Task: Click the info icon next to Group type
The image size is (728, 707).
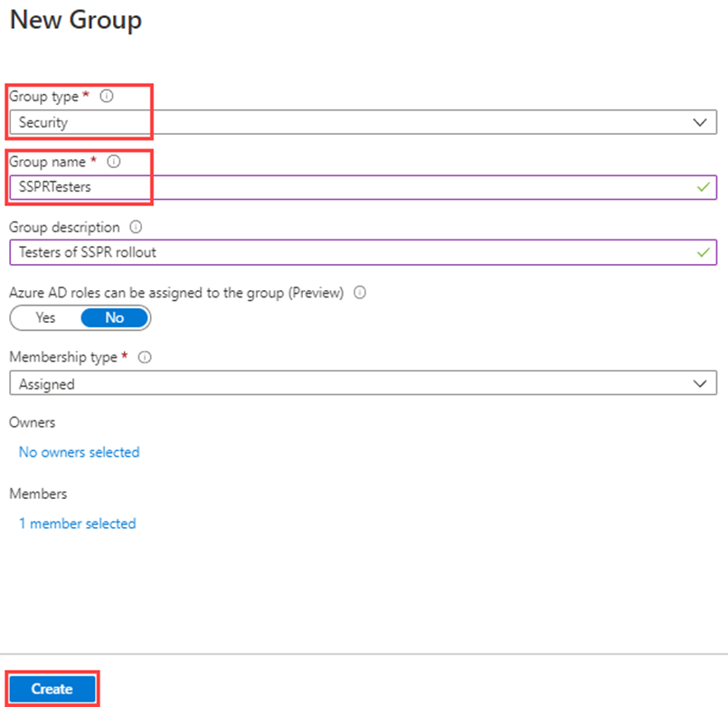Action: click(x=106, y=96)
